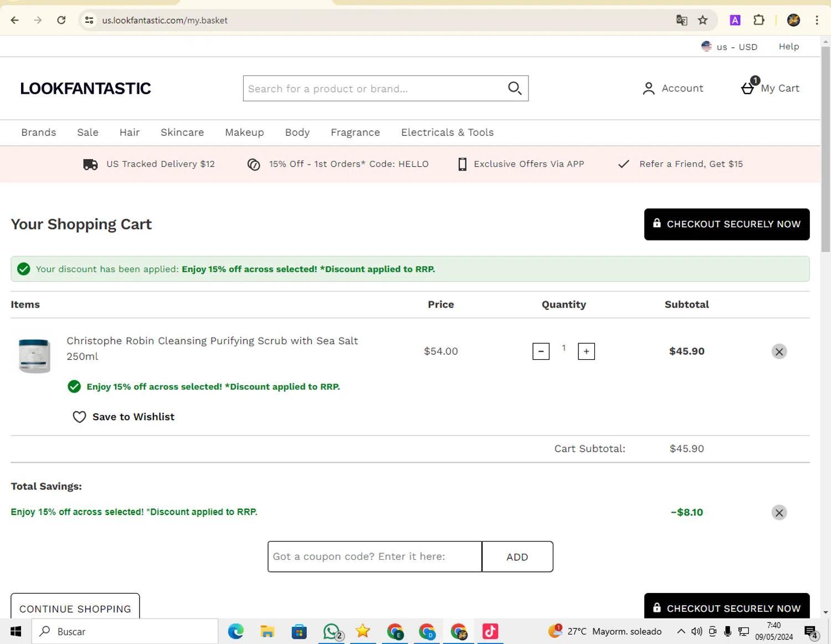Open TikTok from the taskbar
This screenshot has height=644, width=831.
490,631
